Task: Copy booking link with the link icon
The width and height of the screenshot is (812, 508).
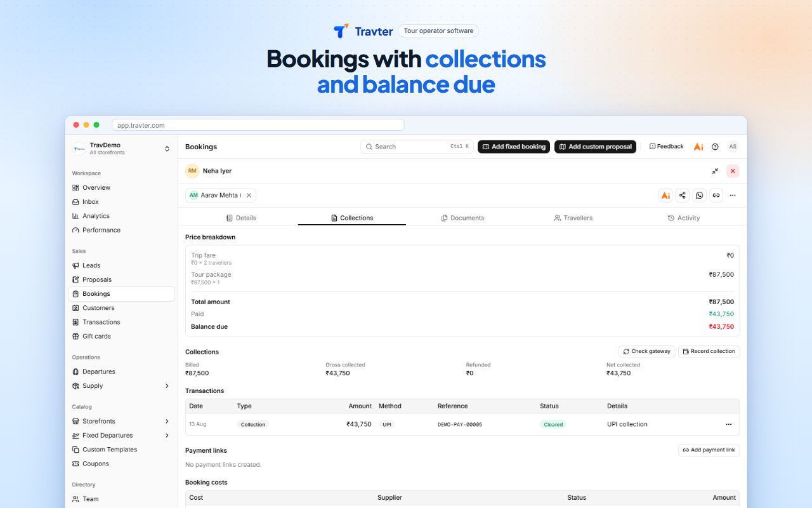Action: (x=716, y=196)
